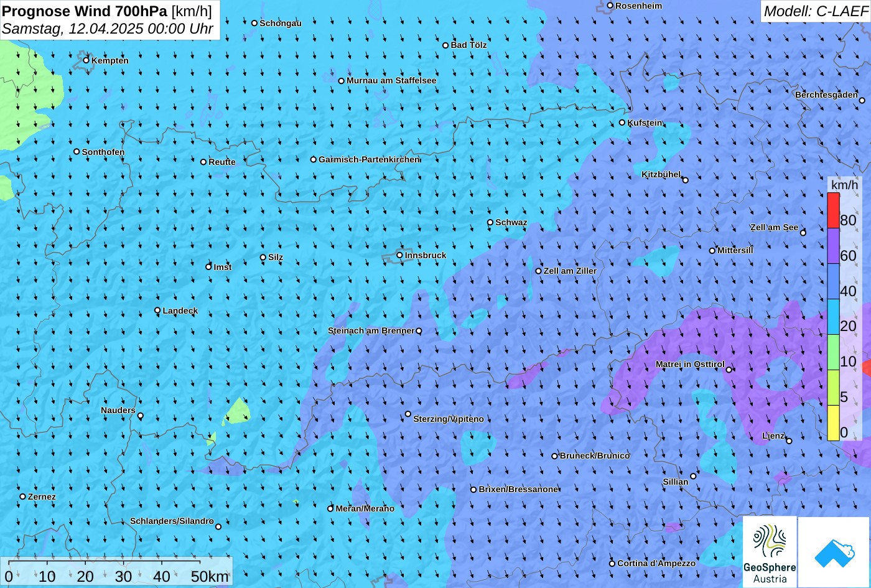
Task: Click the Kufstein city marker
Action: coord(622,123)
